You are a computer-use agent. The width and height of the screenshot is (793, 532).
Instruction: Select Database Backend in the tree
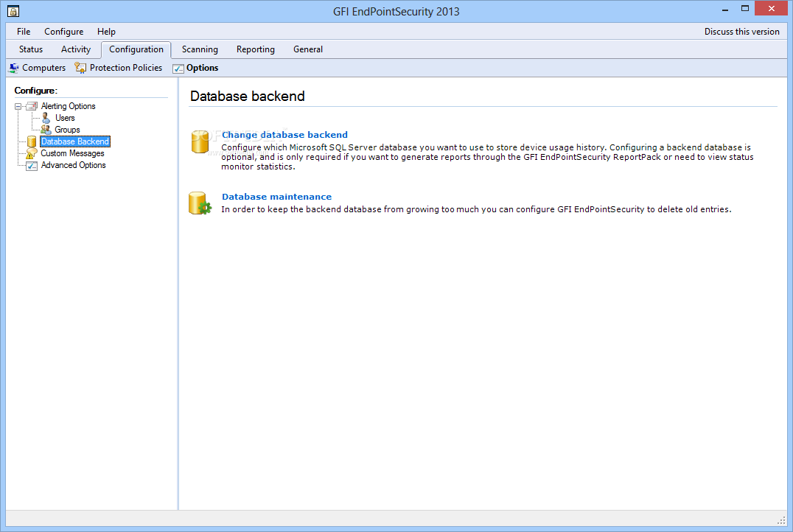tap(75, 141)
